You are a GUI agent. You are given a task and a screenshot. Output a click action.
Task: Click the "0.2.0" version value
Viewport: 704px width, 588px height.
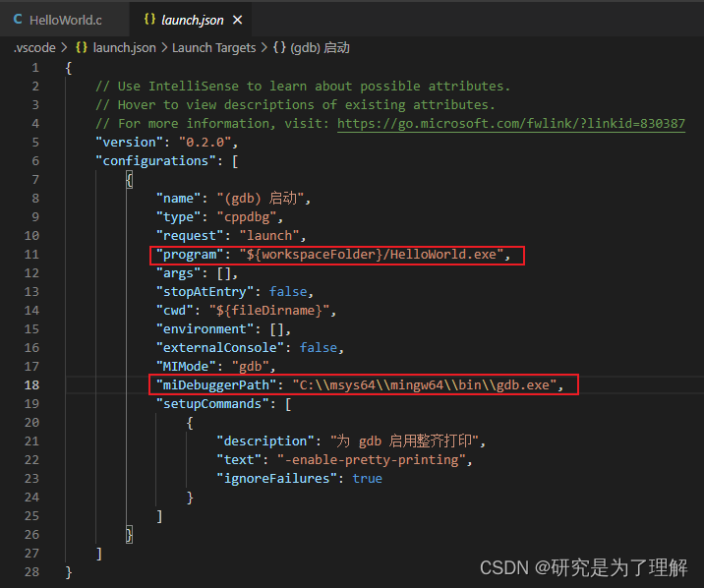[x=205, y=143]
